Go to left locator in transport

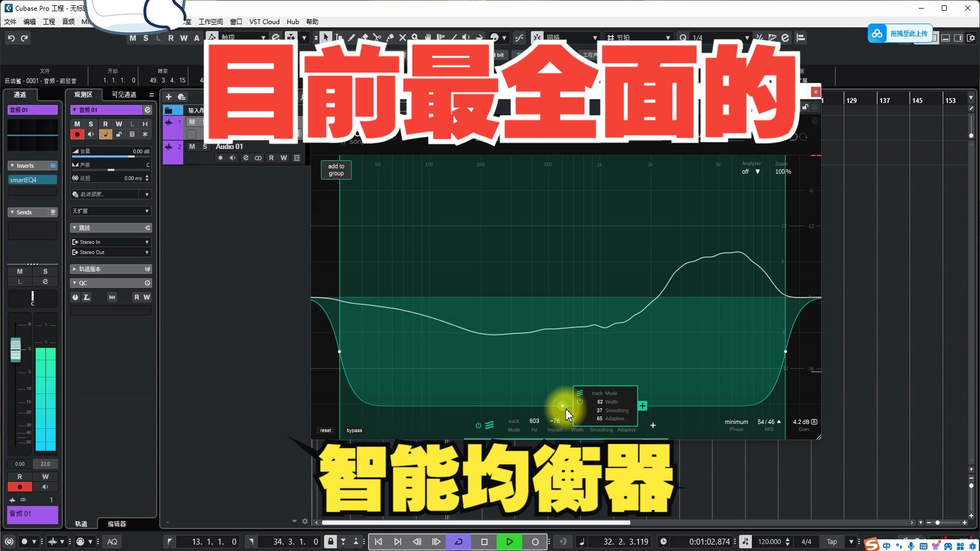coord(378,542)
